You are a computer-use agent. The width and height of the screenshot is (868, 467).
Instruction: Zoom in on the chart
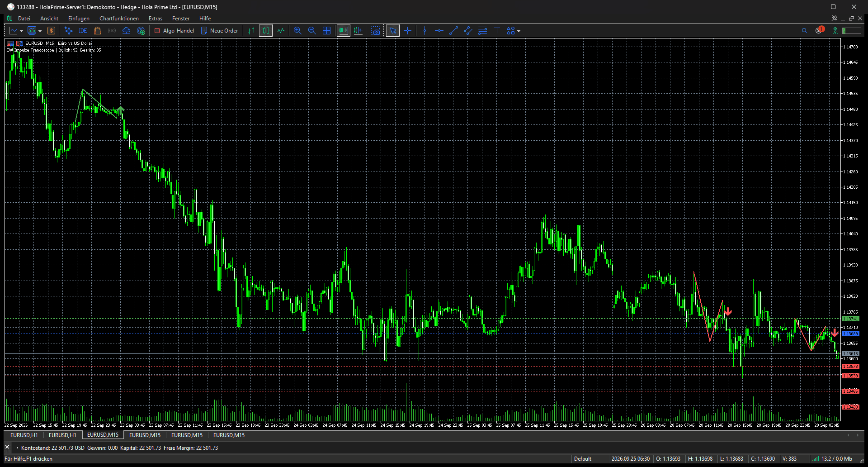pos(297,31)
